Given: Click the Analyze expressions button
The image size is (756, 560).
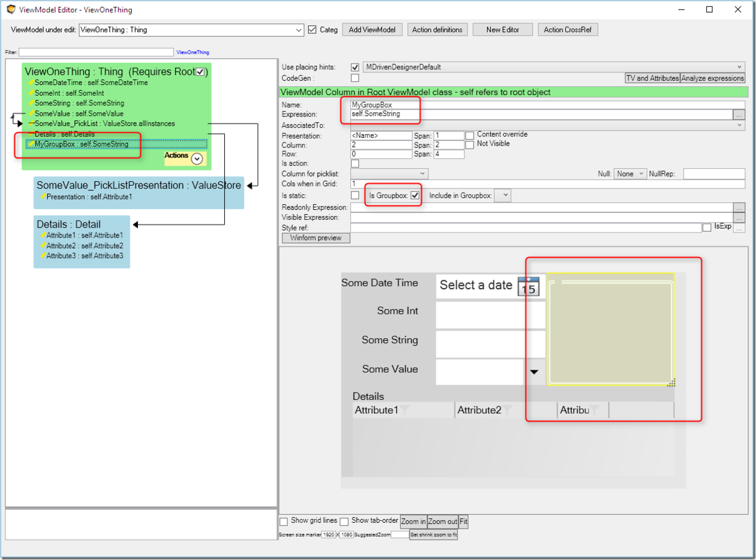Looking at the screenshot, I should [713, 78].
